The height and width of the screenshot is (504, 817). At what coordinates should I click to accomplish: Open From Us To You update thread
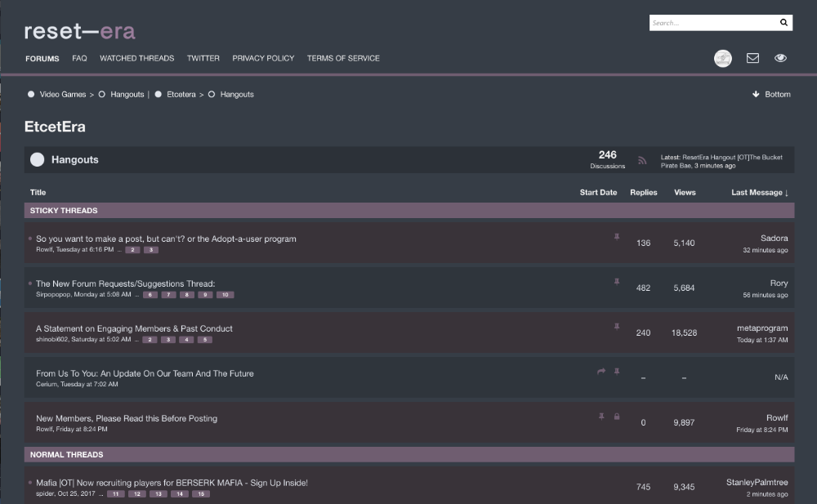pyautogui.click(x=145, y=373)
